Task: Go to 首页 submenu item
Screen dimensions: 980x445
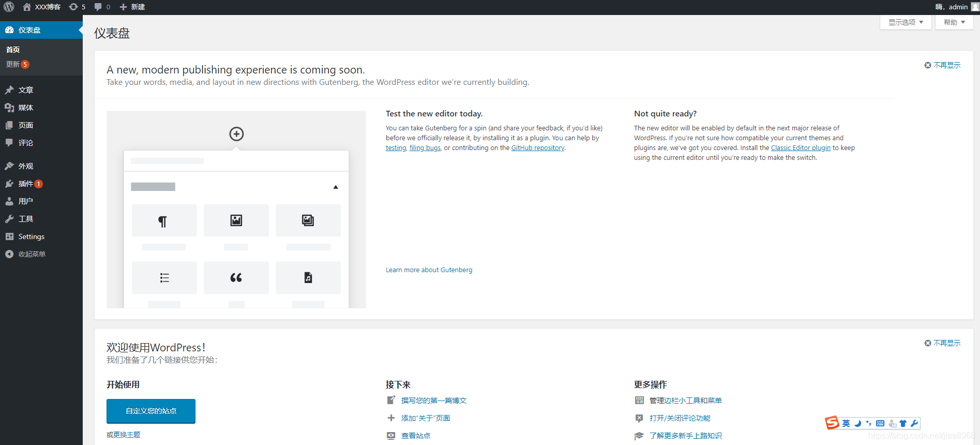Action: pos(13,50)
